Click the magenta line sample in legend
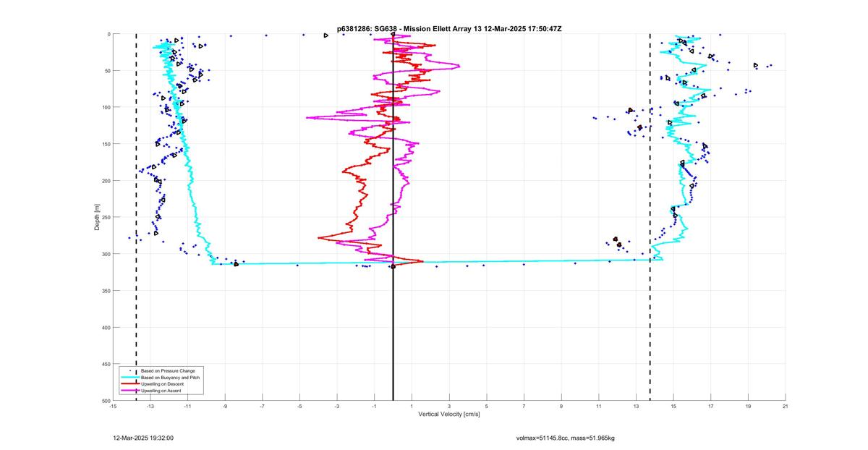The height and width of the screenshot is (450, 868). click(x=130, y=391)
